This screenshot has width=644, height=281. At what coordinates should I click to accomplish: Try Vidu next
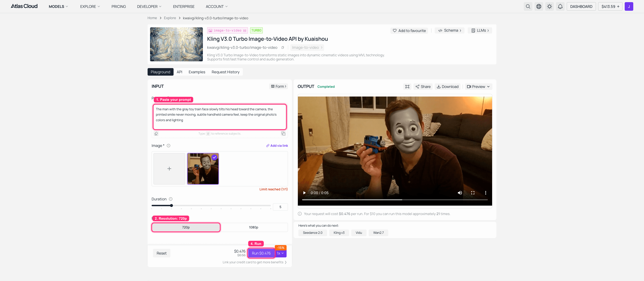[x=358, y=233]
